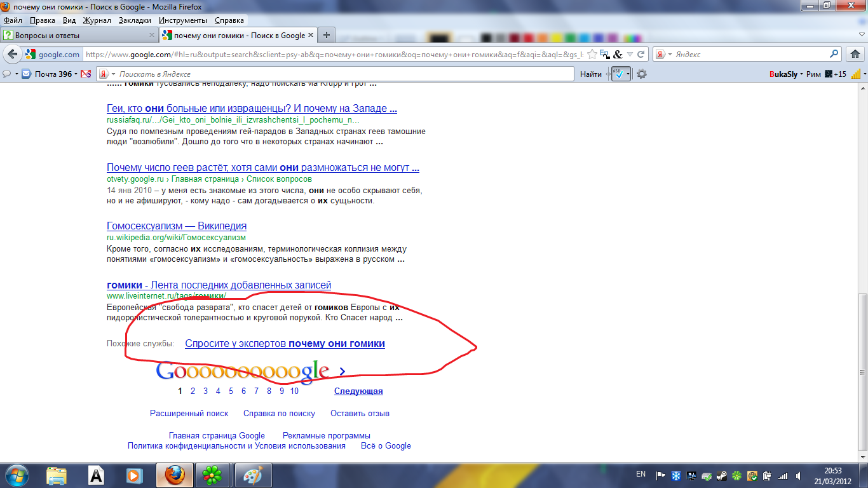Reload the page with the refresh icon

(641, 55)
